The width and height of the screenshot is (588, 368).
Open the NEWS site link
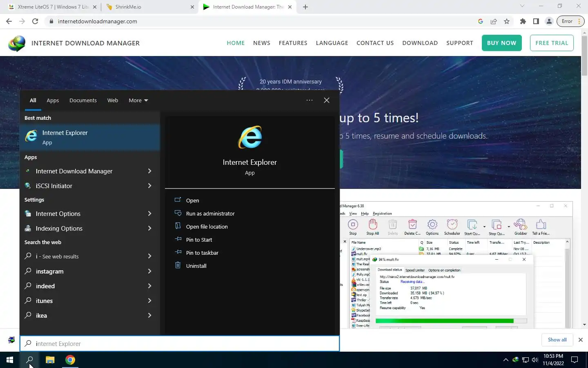point(262,43)
